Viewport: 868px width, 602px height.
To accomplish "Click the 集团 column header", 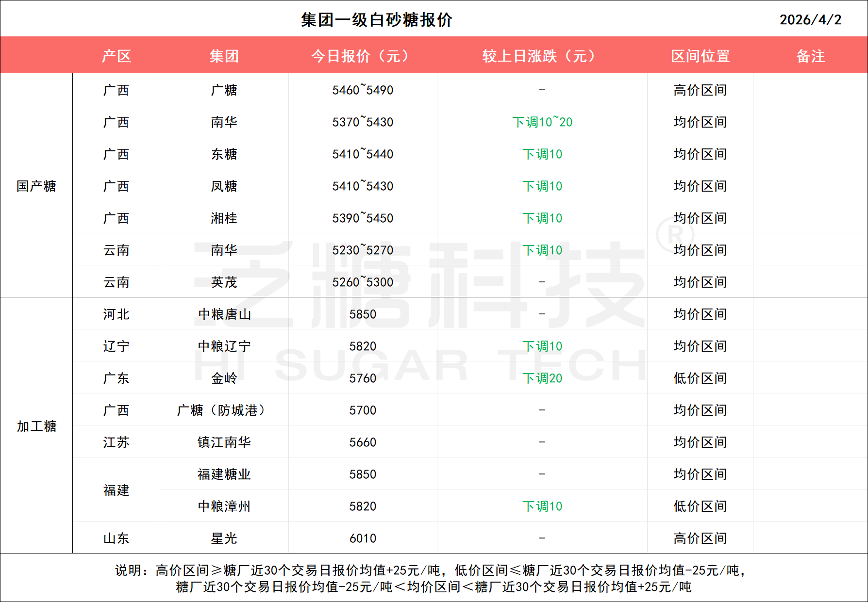I will 224,56.
